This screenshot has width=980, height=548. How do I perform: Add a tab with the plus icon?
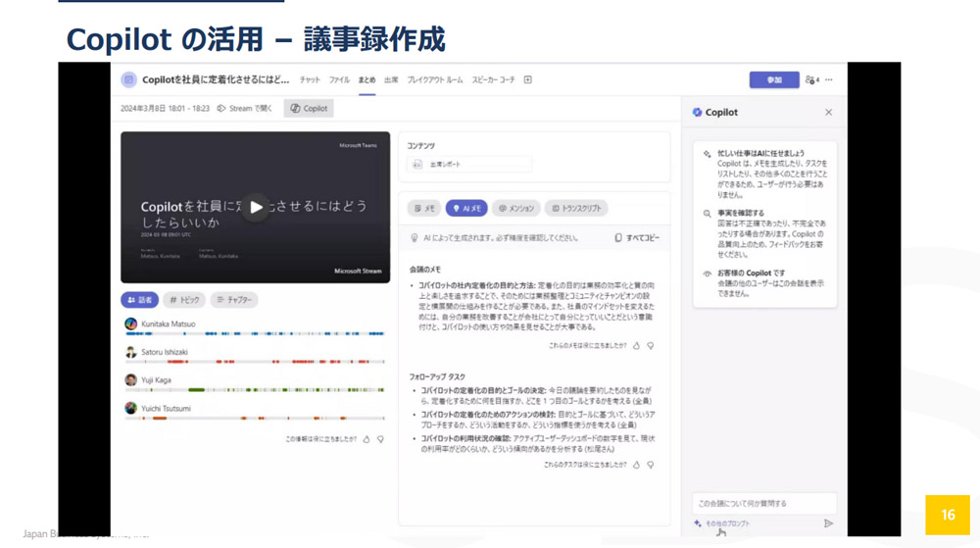pos(527,80)
